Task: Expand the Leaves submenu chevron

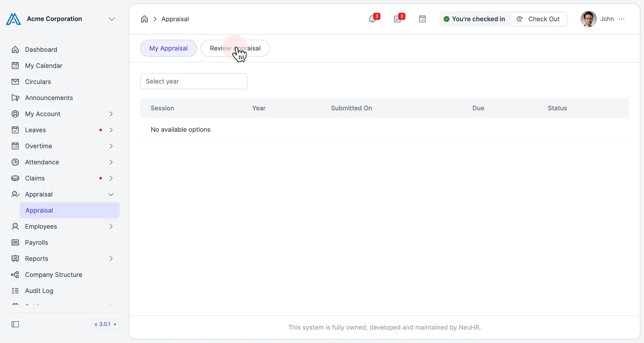Action: [111, 130]
